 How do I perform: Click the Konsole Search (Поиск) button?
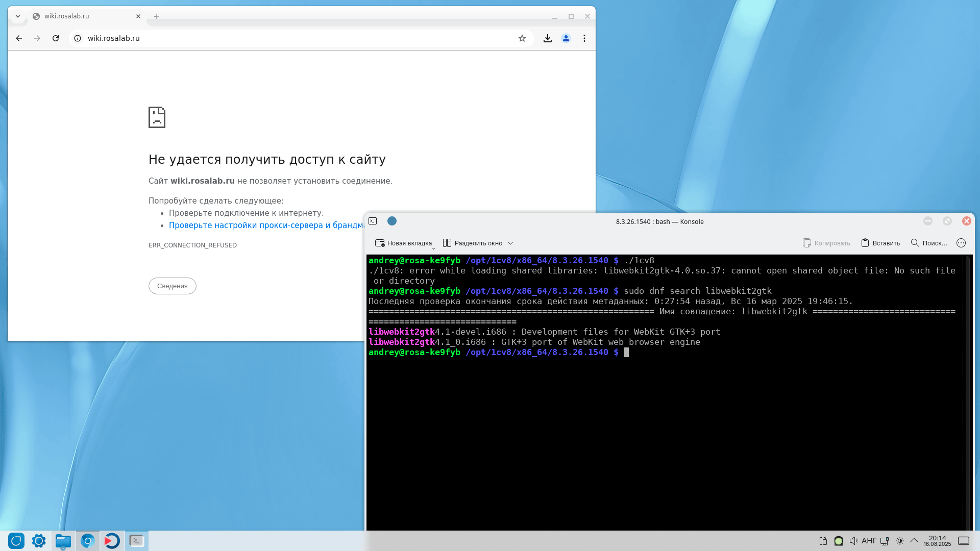(x=929, y=243)
